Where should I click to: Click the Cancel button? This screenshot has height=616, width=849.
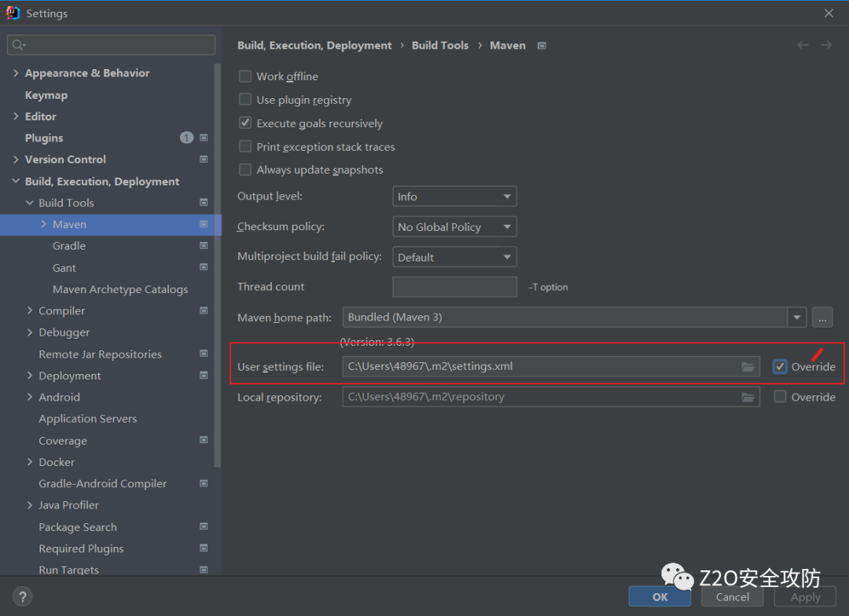pyautogui.click(x=732, y=596)
